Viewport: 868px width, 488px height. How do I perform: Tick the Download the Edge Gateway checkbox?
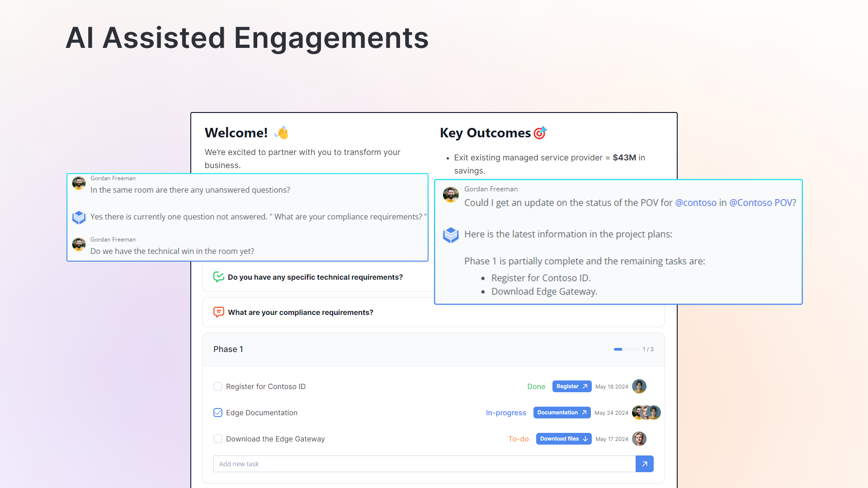[x=218, y=439]
